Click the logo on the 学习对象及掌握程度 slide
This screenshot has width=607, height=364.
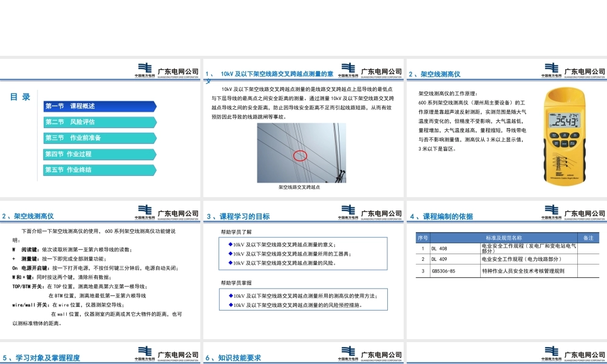[x=146, y=352]
